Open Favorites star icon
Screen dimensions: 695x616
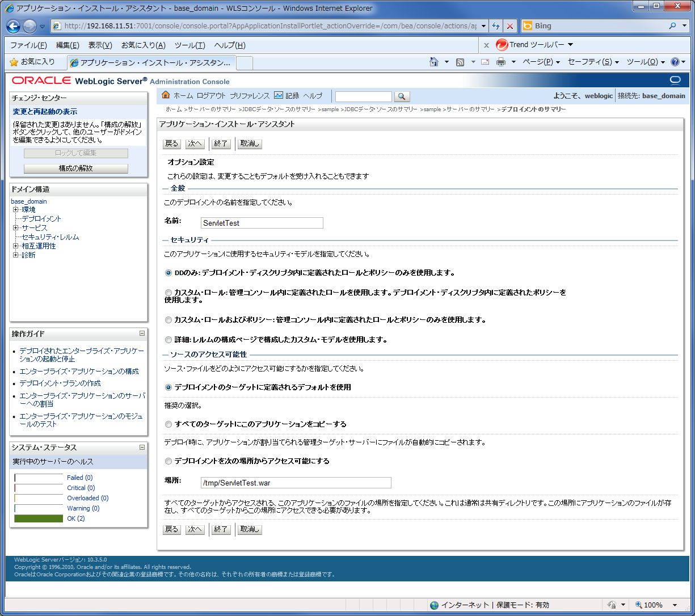coord(14,62)
